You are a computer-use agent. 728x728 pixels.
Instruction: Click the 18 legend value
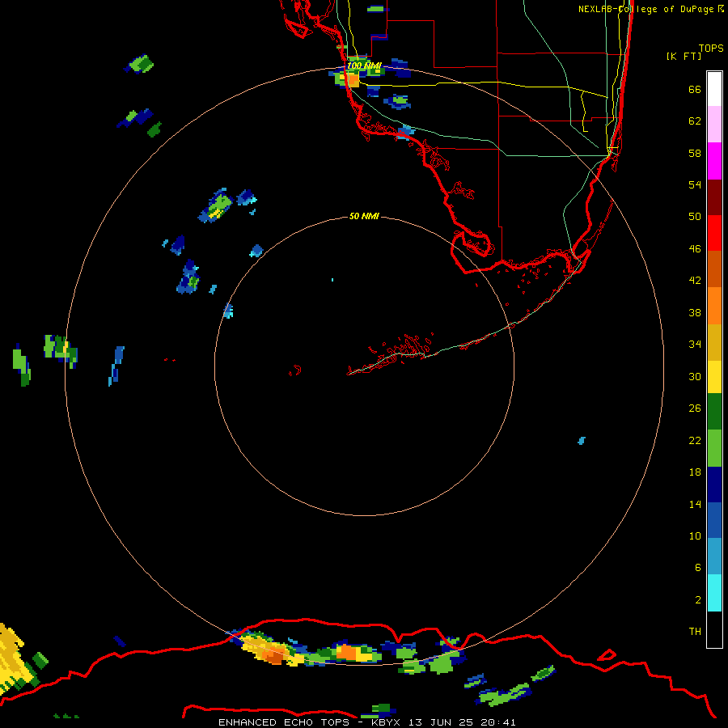coord(695,472)
